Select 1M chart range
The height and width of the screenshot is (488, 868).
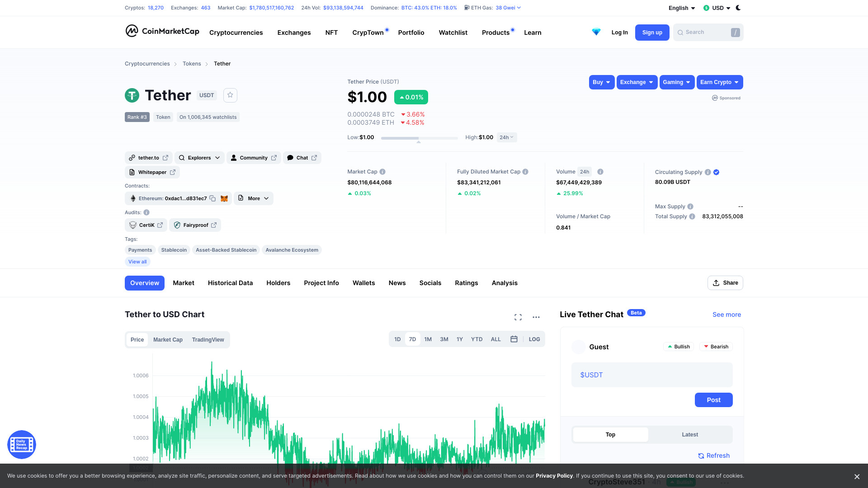(428, 339)
